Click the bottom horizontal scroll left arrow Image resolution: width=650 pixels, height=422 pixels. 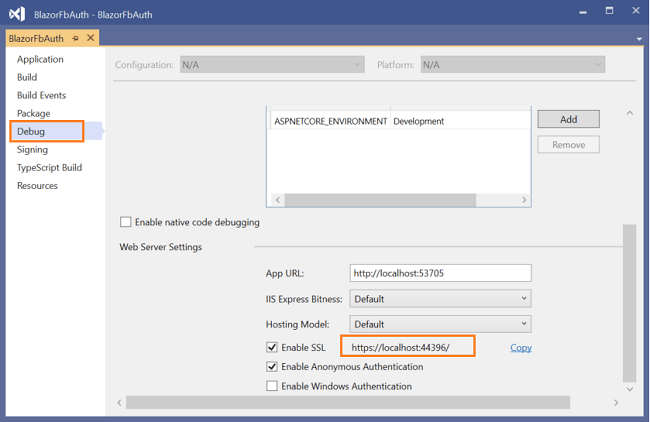pos(119,403)
